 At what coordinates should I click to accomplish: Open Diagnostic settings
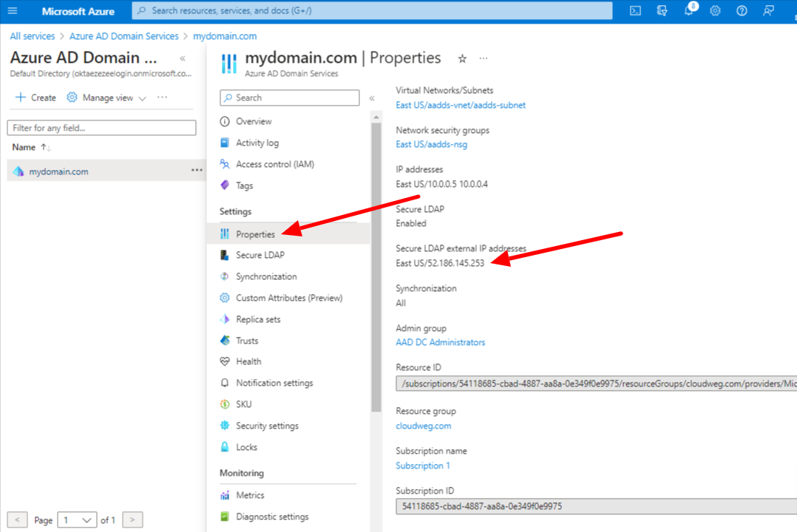[272, 516]
